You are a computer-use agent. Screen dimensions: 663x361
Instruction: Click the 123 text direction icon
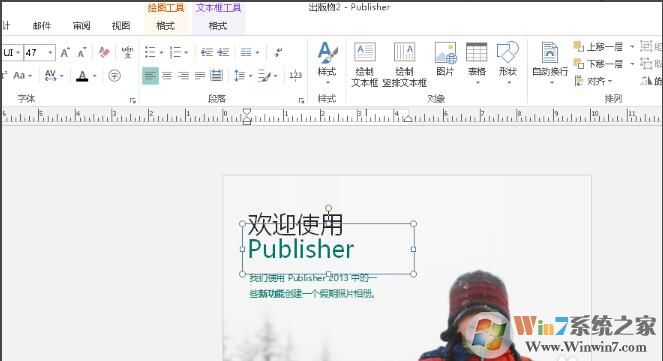[296, 76]
